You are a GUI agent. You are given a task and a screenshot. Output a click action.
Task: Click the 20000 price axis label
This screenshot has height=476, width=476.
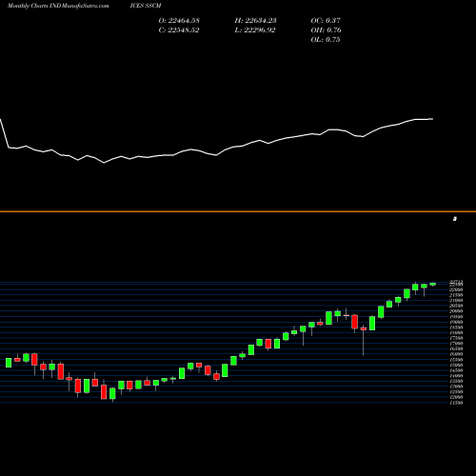(456, 311)
